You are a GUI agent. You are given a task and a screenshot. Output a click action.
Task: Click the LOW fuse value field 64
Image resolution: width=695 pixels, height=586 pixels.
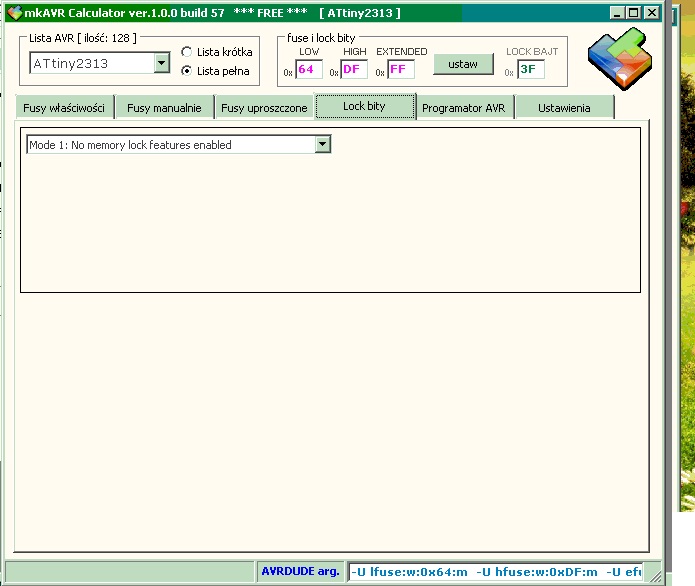coord(308,70)
